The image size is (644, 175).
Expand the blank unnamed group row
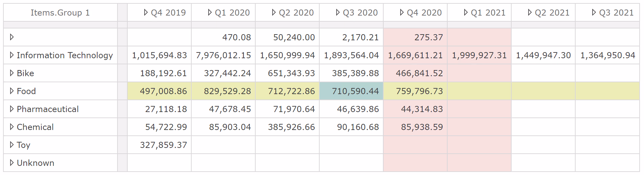[x=12, y=37]
